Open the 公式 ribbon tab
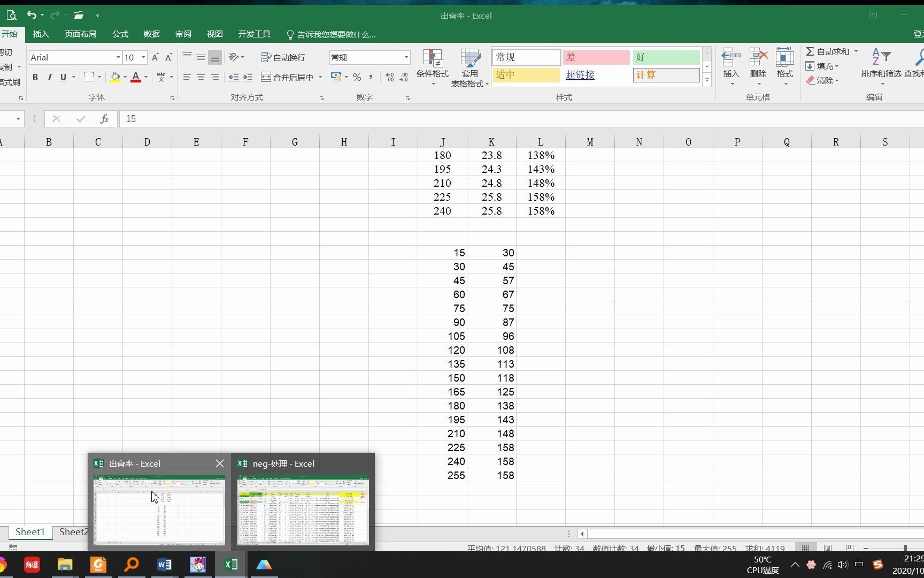Viewport: 924px width, 578px height. [120, 34]
